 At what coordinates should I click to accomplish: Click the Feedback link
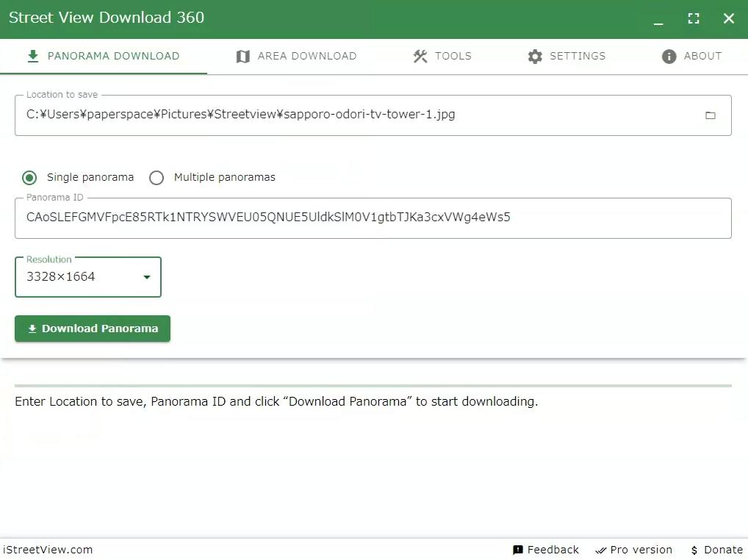coord(546,550)
